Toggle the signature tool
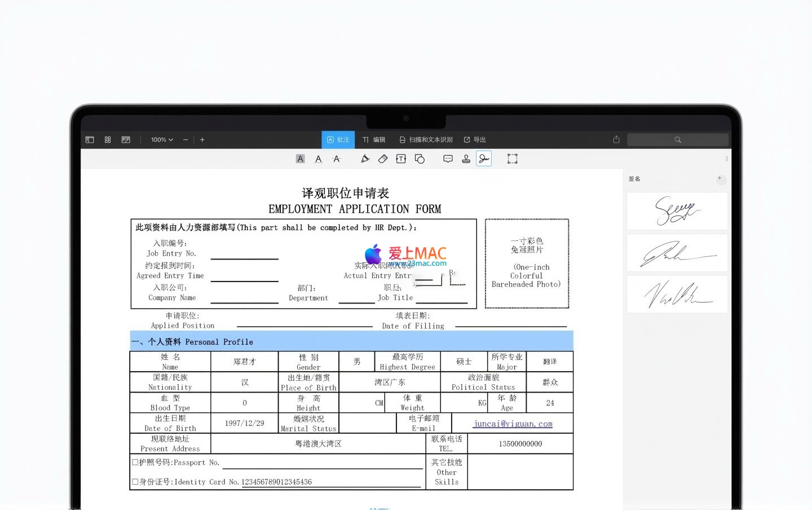Viewport: 812px width, 510px height. [484, 159]
